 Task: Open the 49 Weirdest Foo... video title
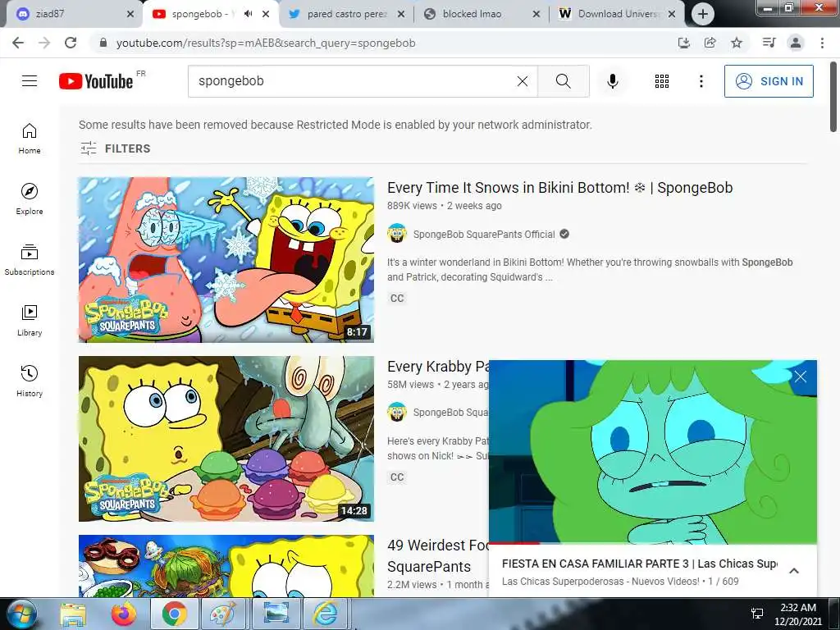(x=438, y=555)
